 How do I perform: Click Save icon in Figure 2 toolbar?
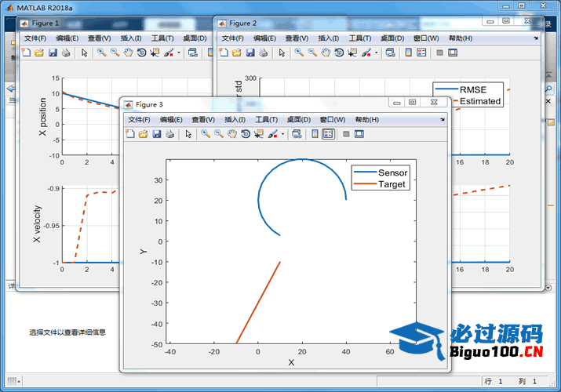[250, 53]
